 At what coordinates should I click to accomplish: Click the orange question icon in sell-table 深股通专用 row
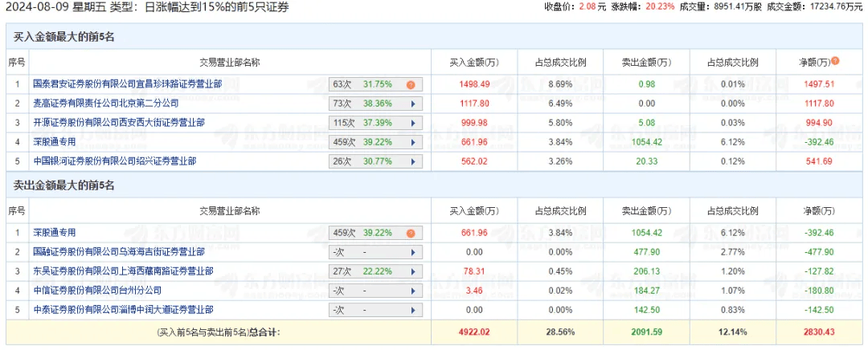click(410, 234)
